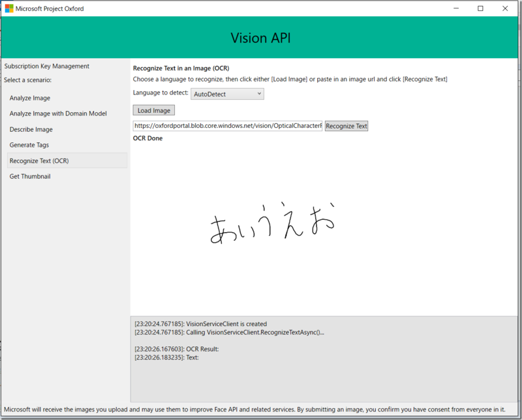Expand the Language to detect dropdown
This screenshot has width=522, height=420.
point(227,94)
